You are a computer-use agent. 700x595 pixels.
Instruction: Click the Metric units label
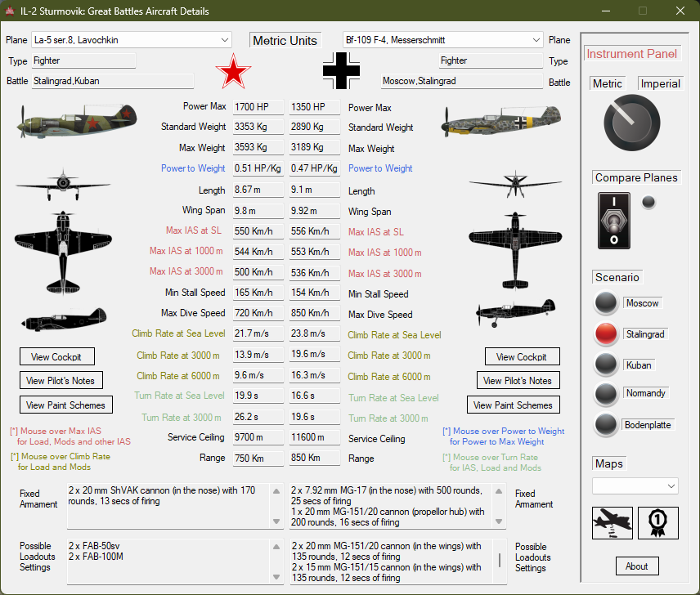pyautogui.click(x=607, y=83)
